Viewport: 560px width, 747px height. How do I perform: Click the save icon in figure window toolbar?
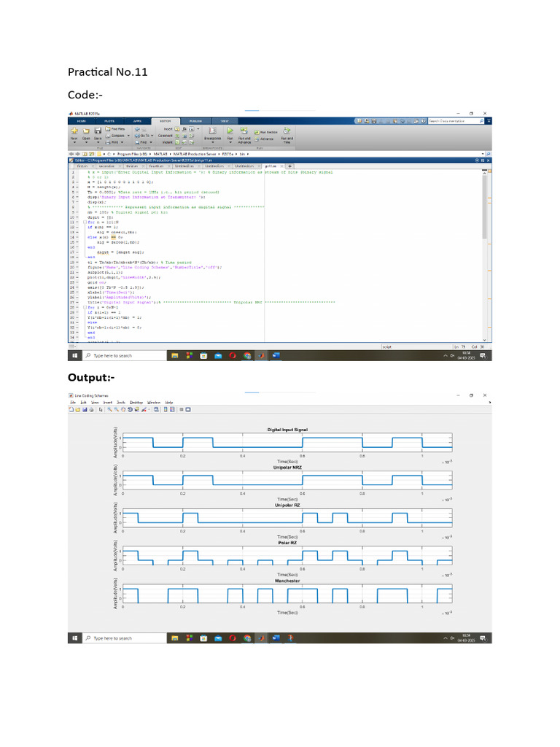(x=85, y=410)
